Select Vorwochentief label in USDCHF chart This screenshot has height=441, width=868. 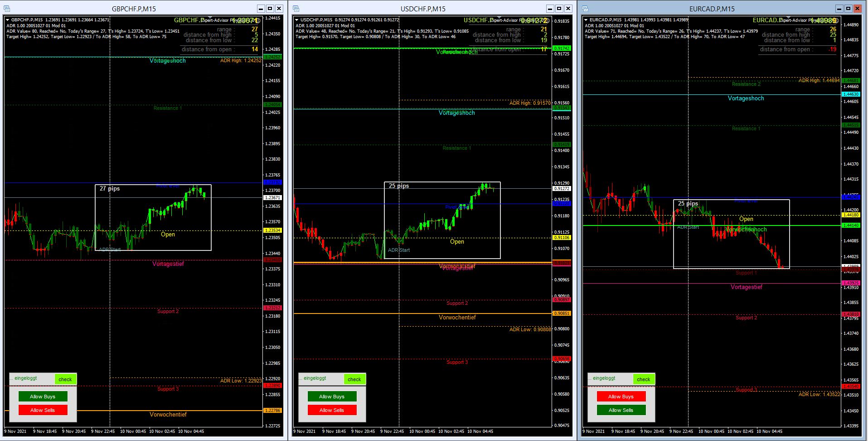[x=457, y=318]
